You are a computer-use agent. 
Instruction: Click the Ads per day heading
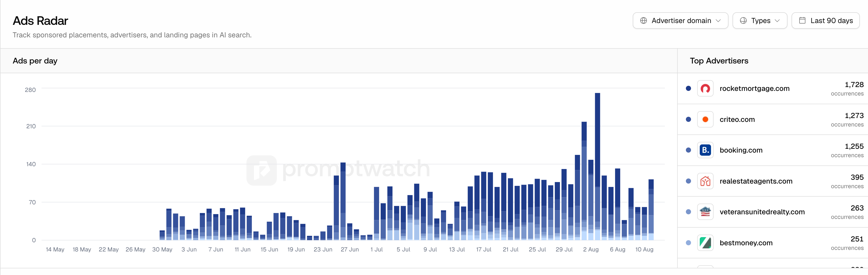coord(35,61)
